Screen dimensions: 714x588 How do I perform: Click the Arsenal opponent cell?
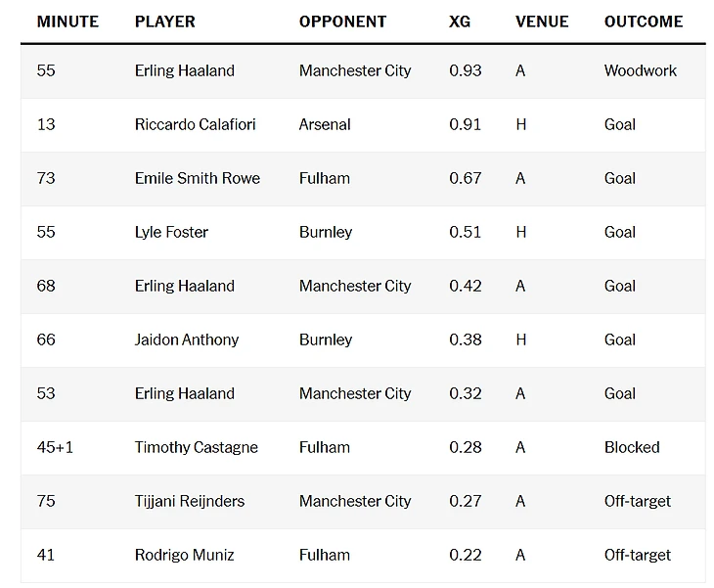pyautogui.click(x=325, y=124)
